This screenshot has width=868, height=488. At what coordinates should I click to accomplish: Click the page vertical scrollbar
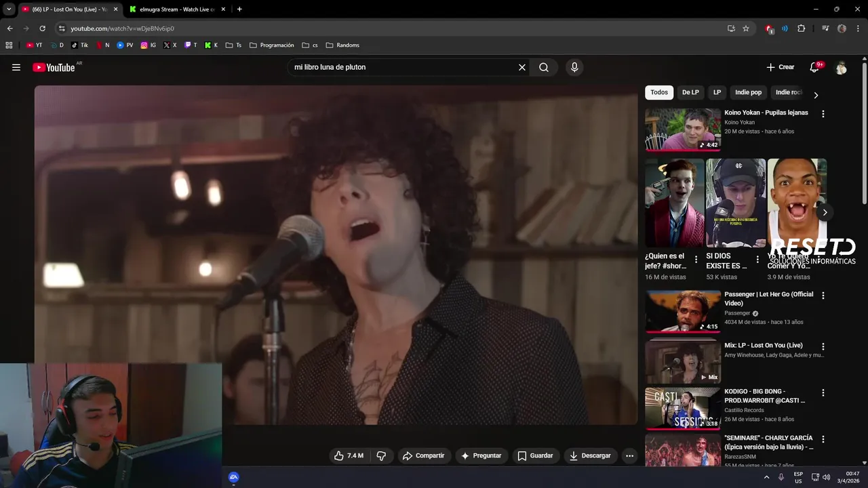pyautogui.click(x=865, y=132)
